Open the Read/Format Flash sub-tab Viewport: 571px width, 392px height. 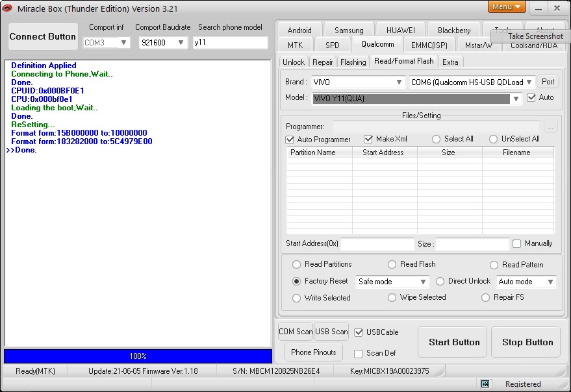coord(404,61)
